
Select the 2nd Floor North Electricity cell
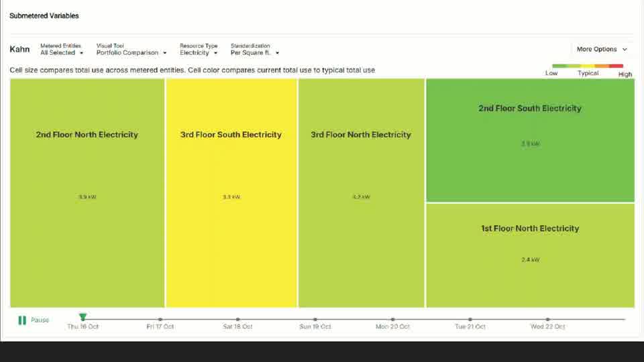[87, 193]
